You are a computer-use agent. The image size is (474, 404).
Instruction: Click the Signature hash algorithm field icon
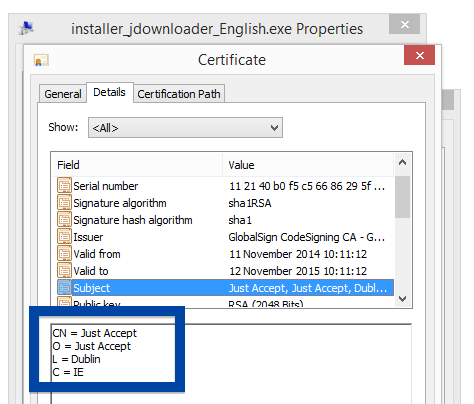pos(64,220)
